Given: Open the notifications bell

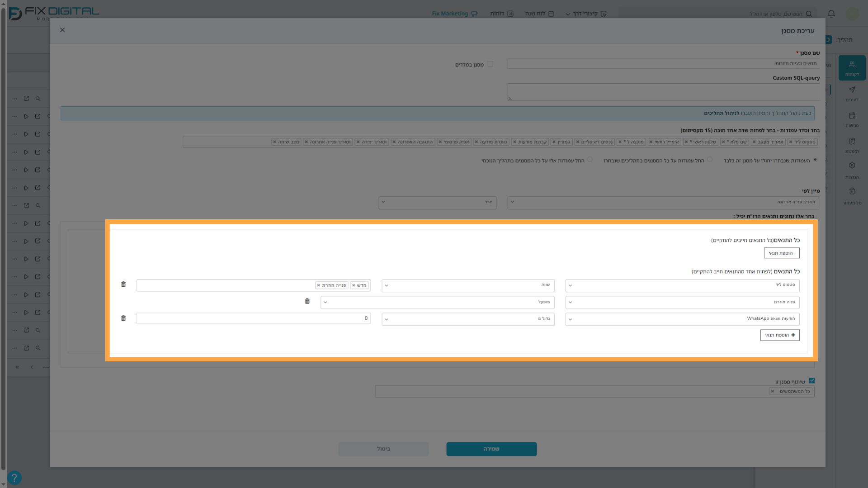Looking at the screenshot, I should point(831,14).
